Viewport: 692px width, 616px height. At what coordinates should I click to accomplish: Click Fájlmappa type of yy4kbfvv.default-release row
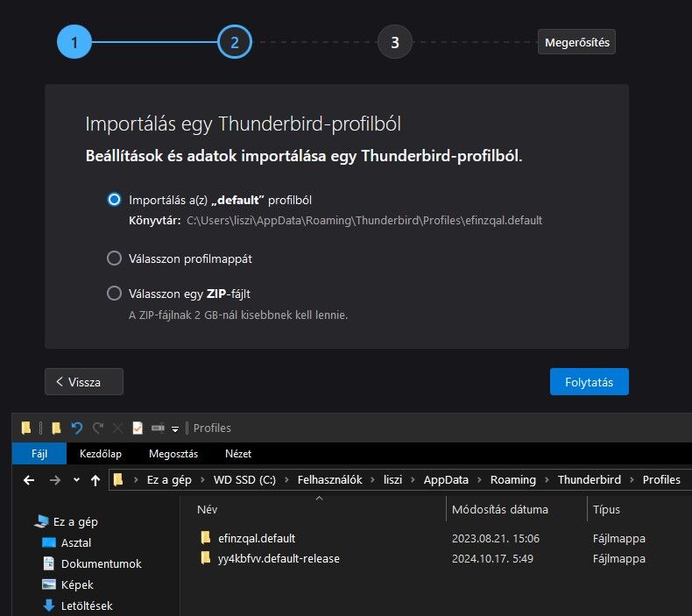(x=618, y=558)
